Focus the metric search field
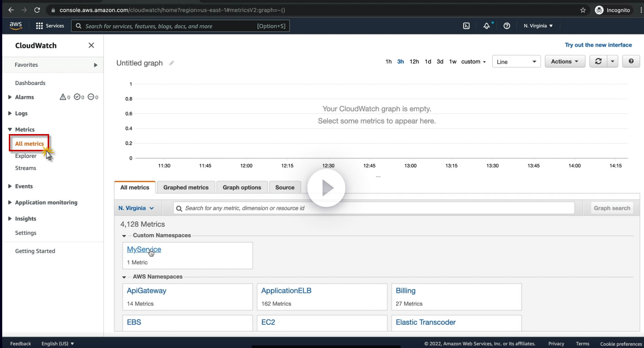Screen dimensions: 644x348 [373, 208]
